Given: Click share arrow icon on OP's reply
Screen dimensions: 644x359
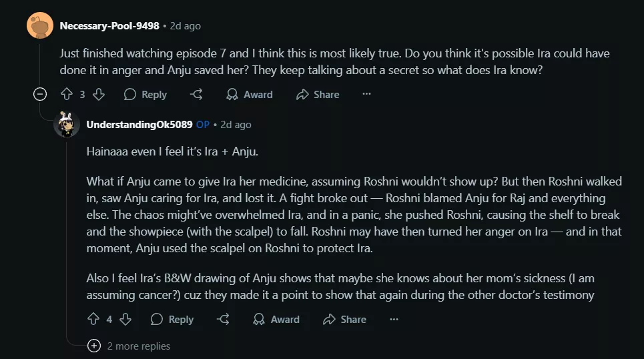Looking at the screenshot, I should [224, 320].
